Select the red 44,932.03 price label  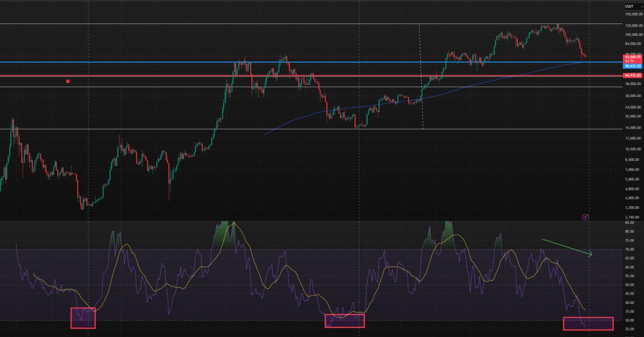[x=633, y=76]
